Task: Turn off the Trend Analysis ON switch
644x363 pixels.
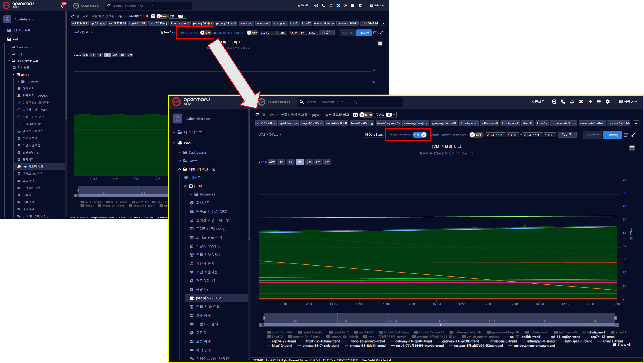Action: pyautogui.click(x=420, y=135)
